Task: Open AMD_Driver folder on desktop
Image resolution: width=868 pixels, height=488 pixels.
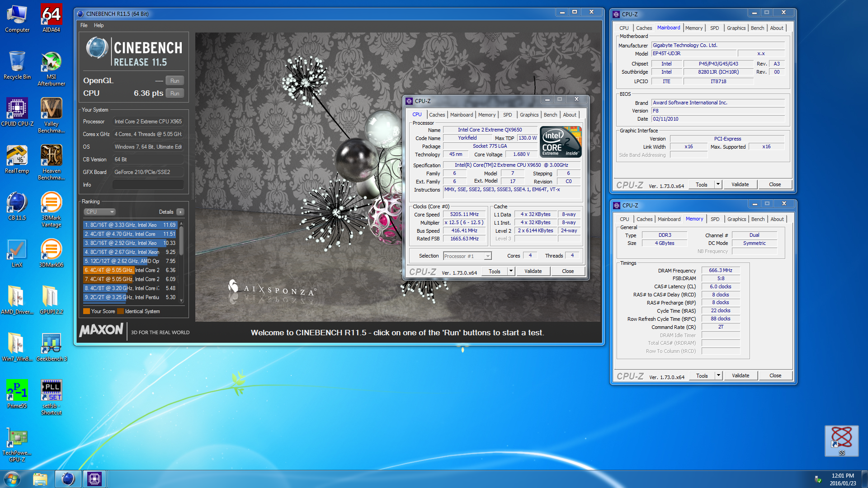Action: 17,300
